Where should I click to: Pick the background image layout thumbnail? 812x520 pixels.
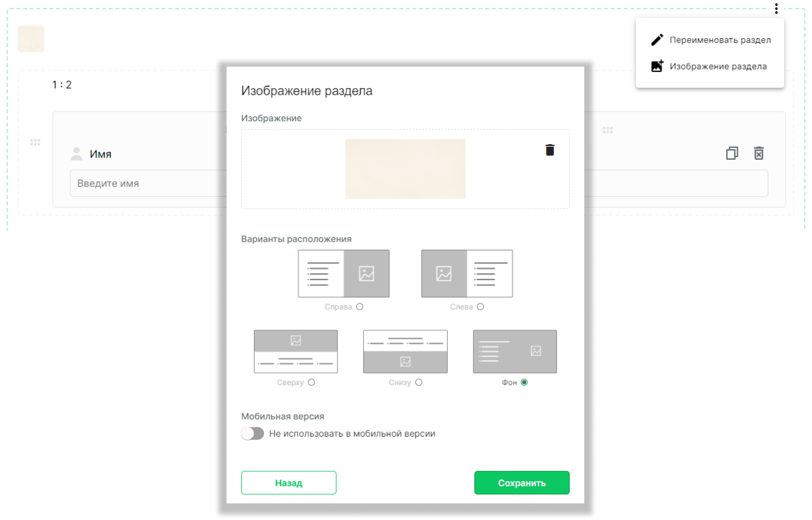click(515, 352)
